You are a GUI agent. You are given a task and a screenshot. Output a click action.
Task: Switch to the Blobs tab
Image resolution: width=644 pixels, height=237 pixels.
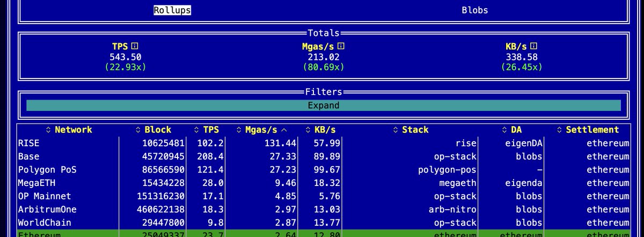[475, 10]
